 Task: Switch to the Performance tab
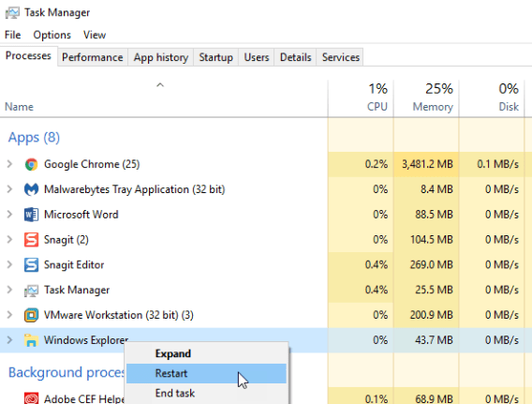tap(93, 57)
